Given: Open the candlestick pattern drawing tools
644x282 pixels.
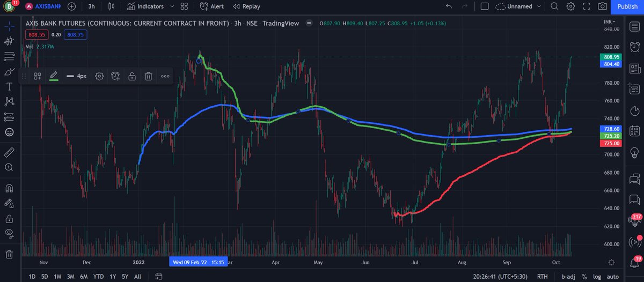Looking at the screenshot, I should (9, 41).
